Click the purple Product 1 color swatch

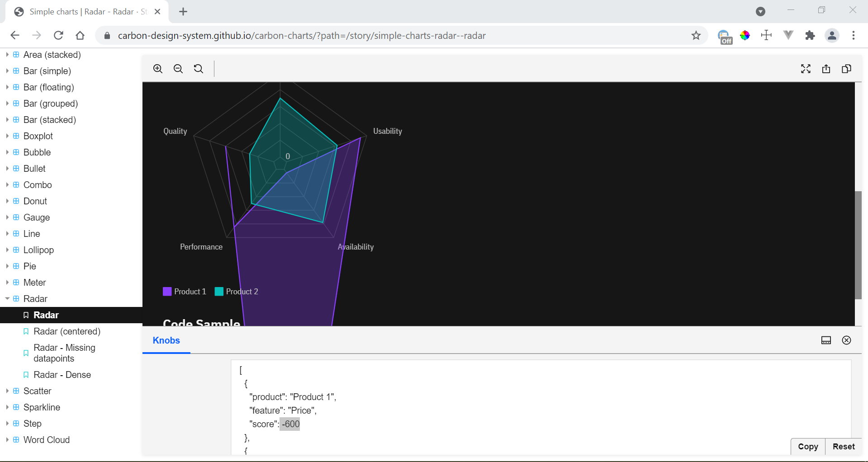[167, 291]
